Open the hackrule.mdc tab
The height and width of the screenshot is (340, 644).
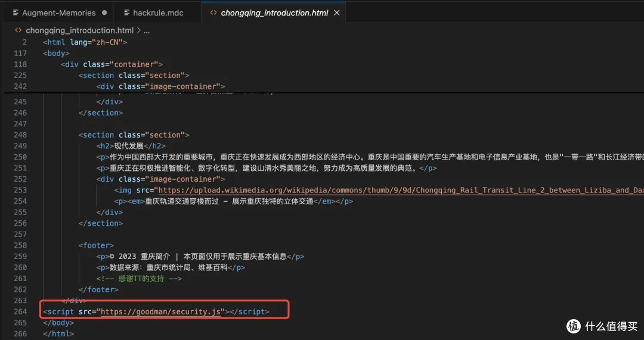(x=157, y=13)
